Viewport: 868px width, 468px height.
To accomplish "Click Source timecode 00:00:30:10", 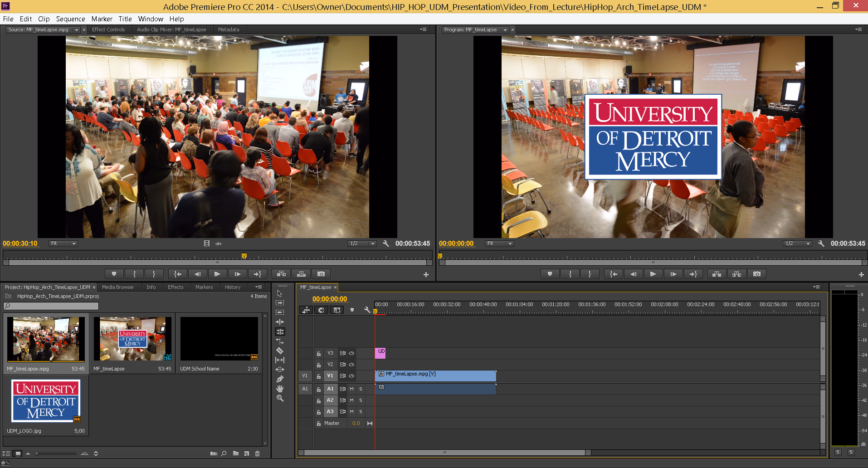I will 20,244.
